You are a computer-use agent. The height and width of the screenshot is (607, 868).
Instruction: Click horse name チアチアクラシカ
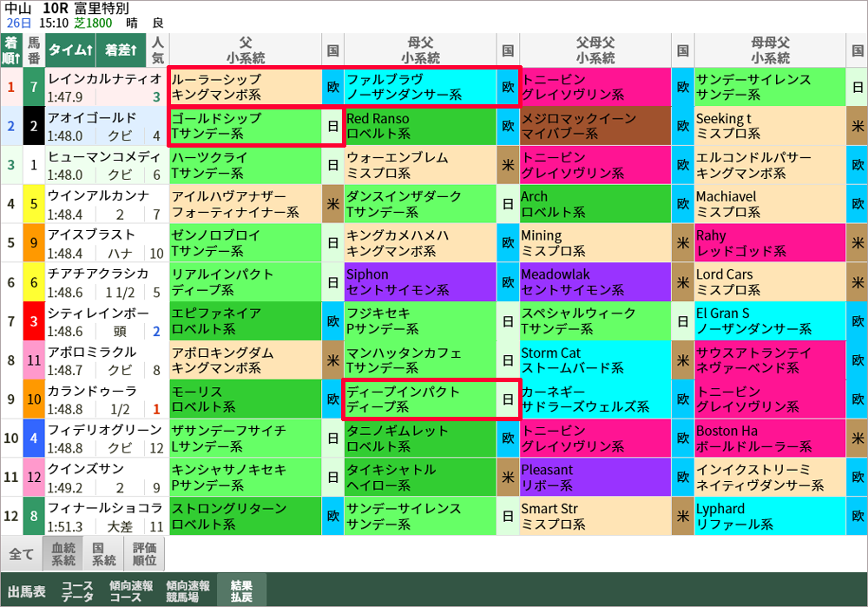pyautogui.click(x=98, y=274)
